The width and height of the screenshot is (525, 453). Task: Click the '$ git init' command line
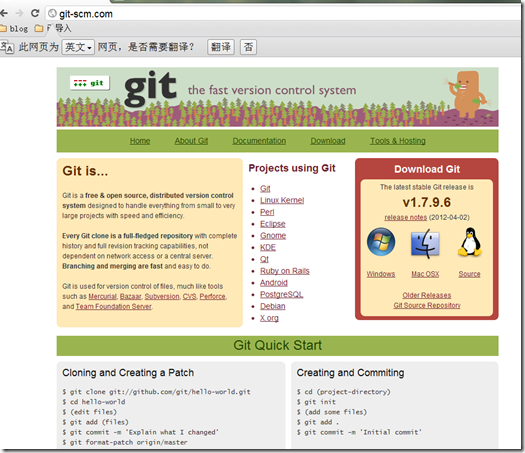pyautogui.click(x=316, y=402)
